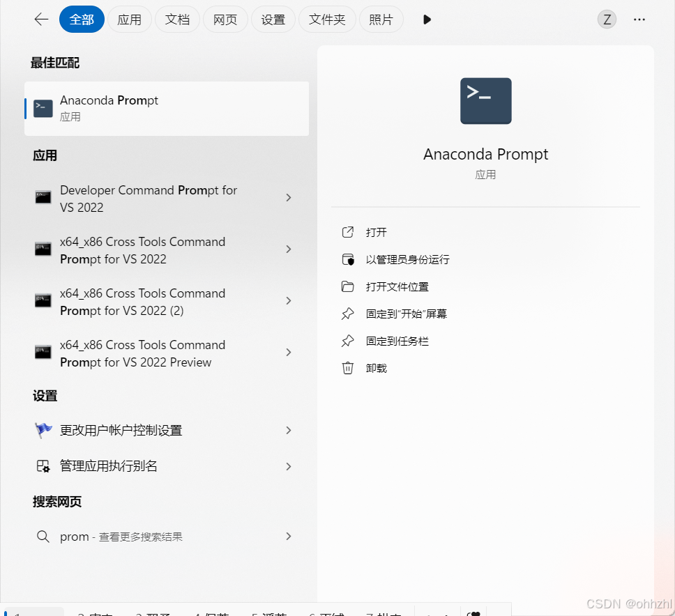Click the x64_x86 Cross Tools VS 2022 icon
This screenshot has width=675, height=616.
pos(43,249)
